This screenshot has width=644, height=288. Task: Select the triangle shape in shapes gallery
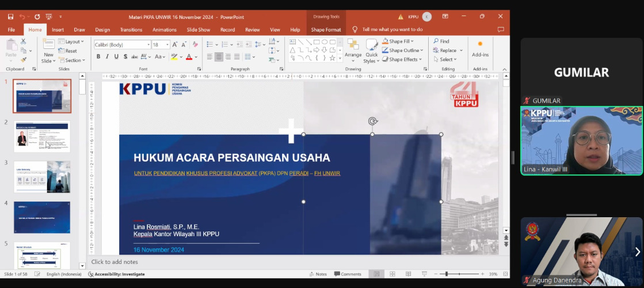(x=292, y=50)
